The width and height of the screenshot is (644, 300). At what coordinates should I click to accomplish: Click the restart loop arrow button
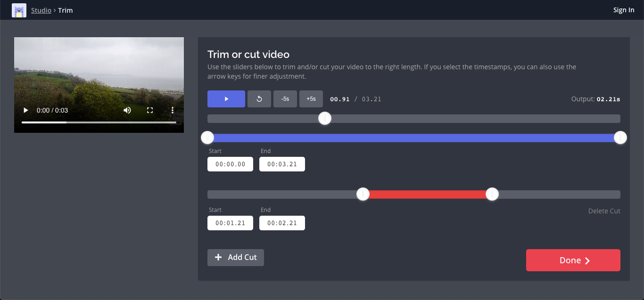coord(259,99)
